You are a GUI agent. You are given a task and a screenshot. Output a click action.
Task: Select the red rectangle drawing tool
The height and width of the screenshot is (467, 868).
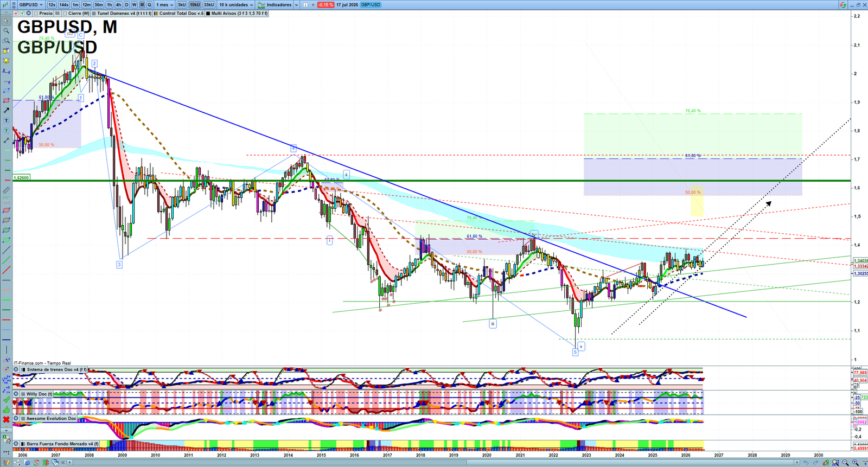(7, 100)
